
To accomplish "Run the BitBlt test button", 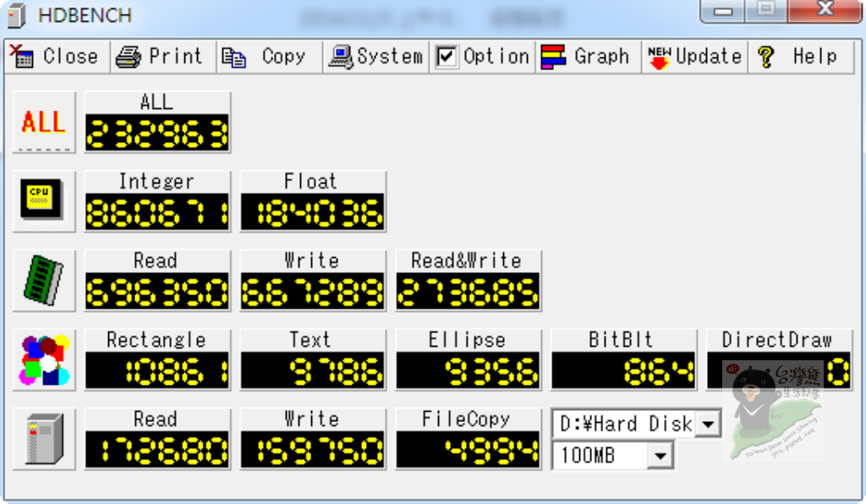I will tap(623, 359).
